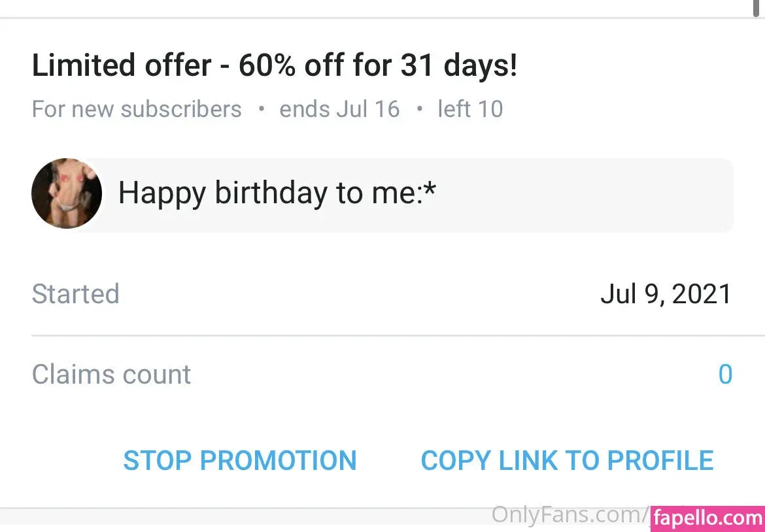This screenshot has width=765, height=532.
Task: Grab the scrollbar thumb at top right
Action: point(757,7)
